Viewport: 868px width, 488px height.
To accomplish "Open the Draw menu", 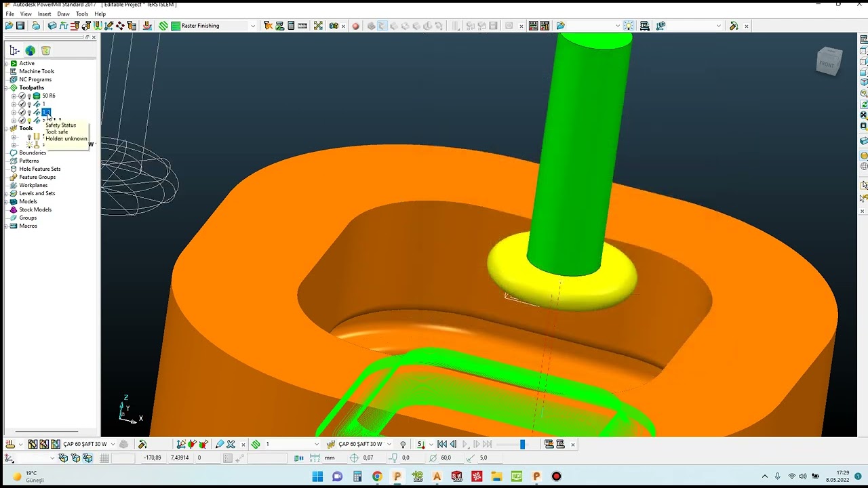I will pos(63,14).
